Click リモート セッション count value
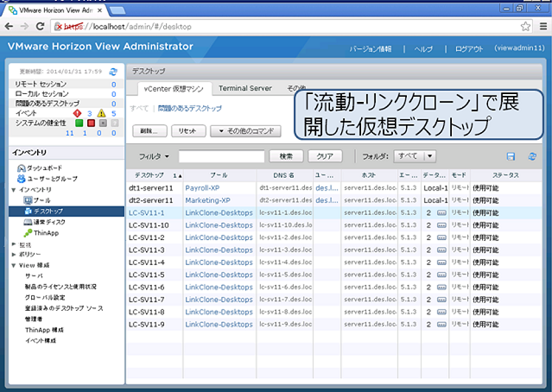The height and width of the screenshot is (392, 552). click(113, 85)
